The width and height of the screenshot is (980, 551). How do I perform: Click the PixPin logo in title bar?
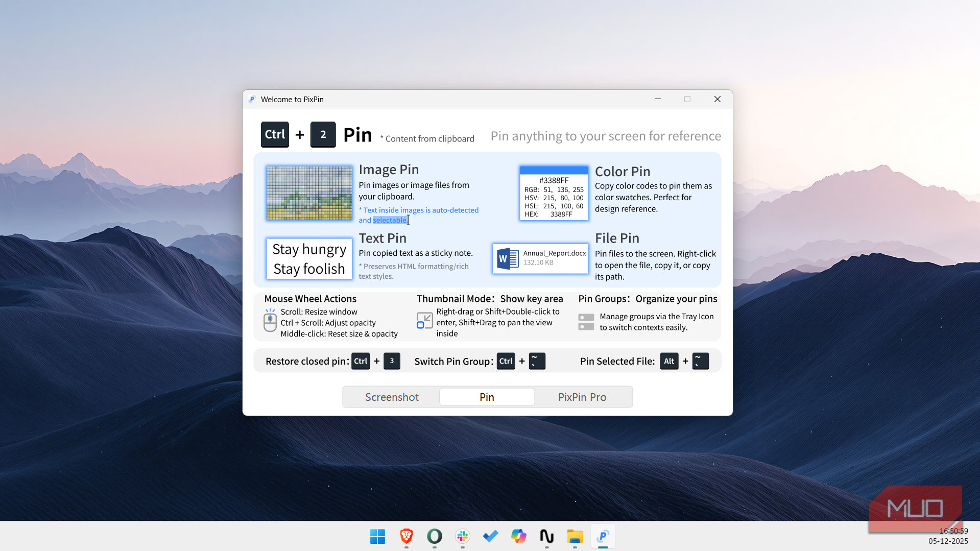click(252, 99)
